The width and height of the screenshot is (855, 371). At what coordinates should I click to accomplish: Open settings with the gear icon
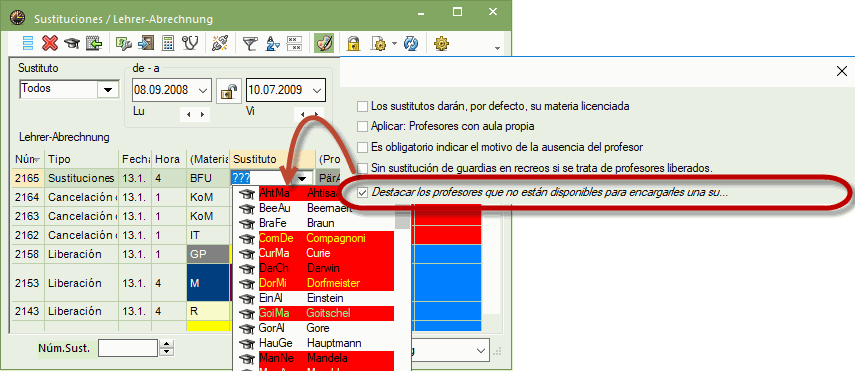(x=441, y=44)
